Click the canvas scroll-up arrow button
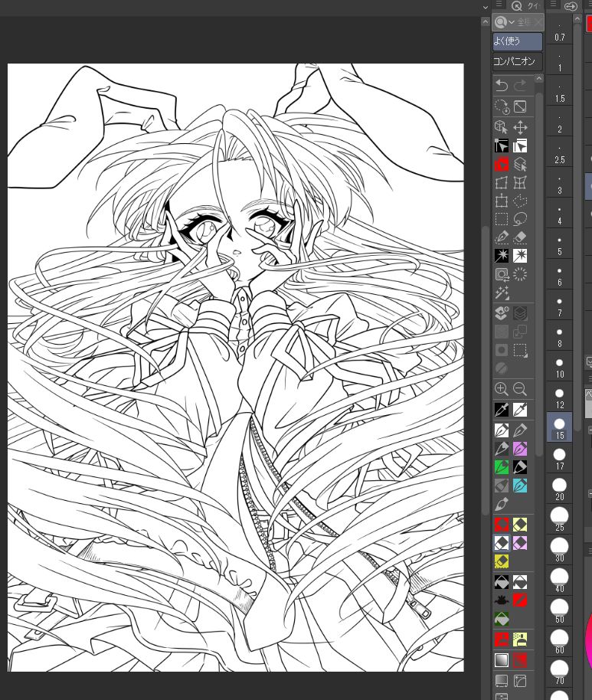This screenshot has height=700, width=592. 486,21
